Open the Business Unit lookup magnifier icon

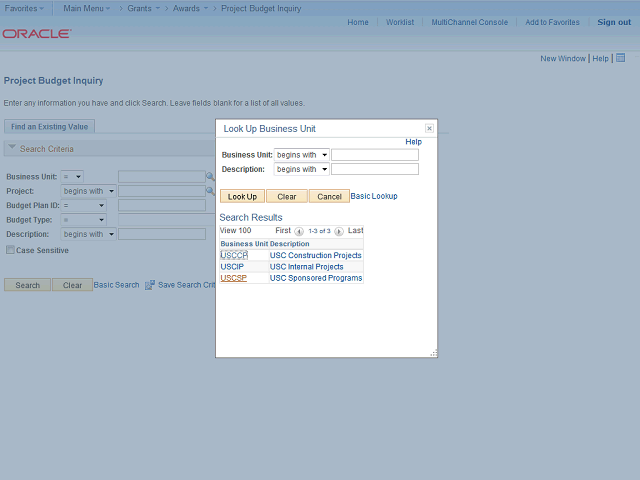click(210, 177)
